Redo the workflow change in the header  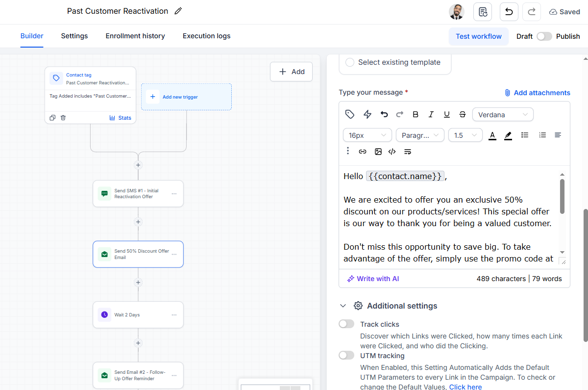tap(532, 12)
